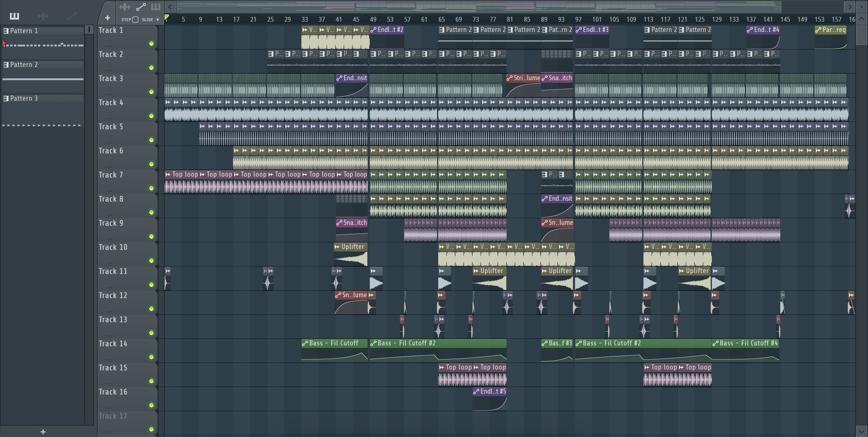Click bar 97 on the timeline ruler
Screen dimensions: 868x437
(x=579, y=20)
